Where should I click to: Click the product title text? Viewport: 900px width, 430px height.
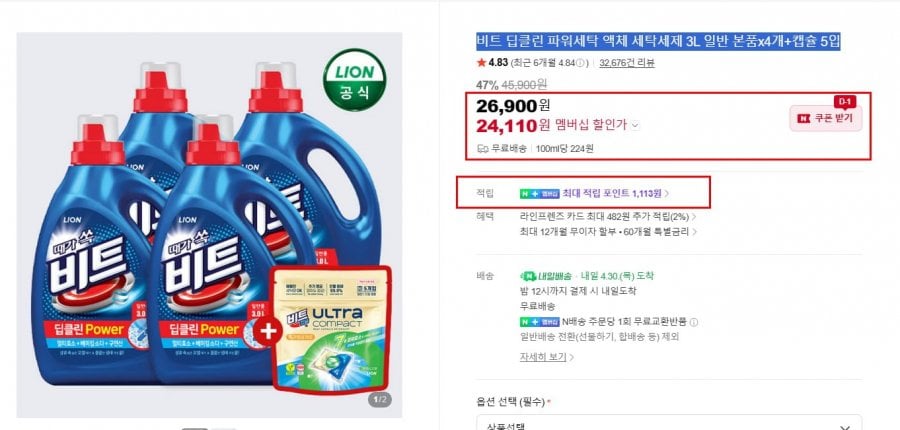[657, 41]
